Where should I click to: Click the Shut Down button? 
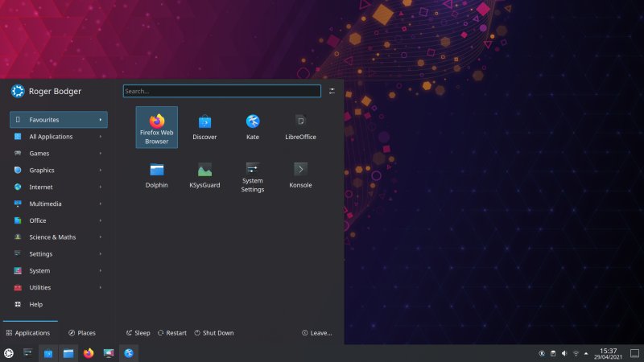[x=214, y=333]
